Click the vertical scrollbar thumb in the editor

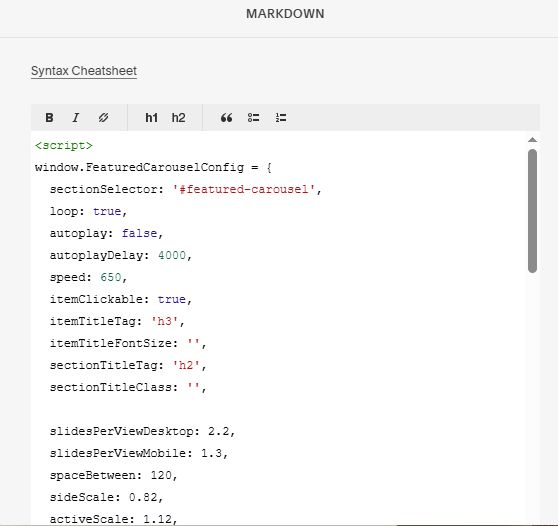532,211
